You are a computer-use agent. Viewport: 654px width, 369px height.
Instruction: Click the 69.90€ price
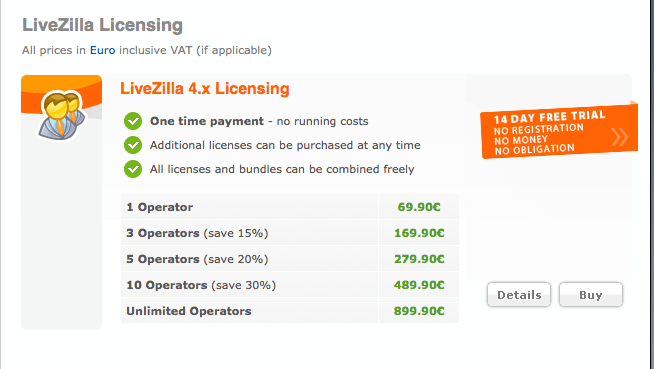tap(419, 207)
